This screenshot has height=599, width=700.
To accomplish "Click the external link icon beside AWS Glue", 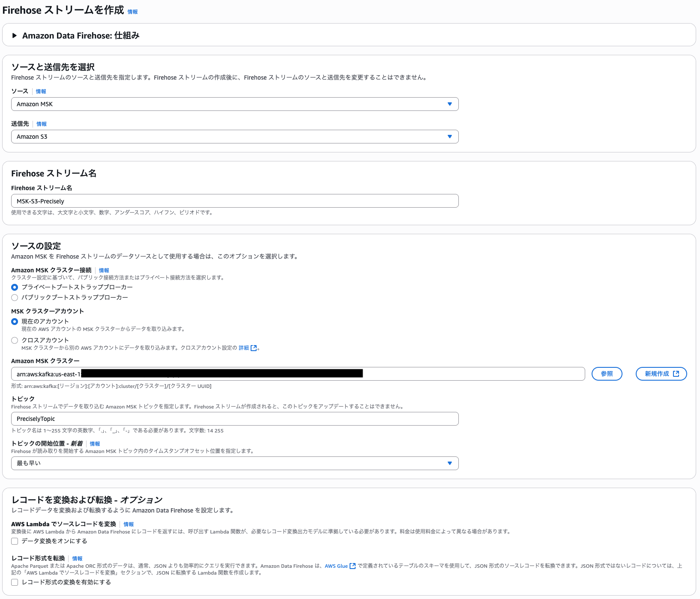I will pyautogui.click(x=353, y=566).
